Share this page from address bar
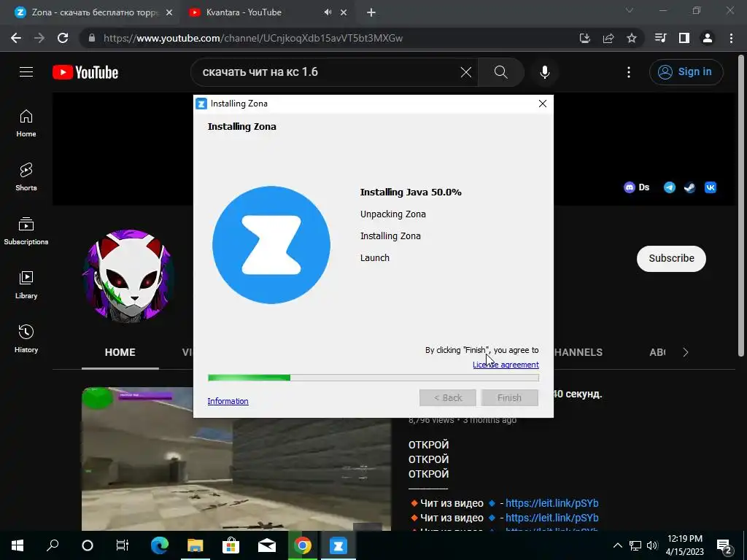Image resolution: width=747 pixels, height=560 pixels. click(608, 38)
